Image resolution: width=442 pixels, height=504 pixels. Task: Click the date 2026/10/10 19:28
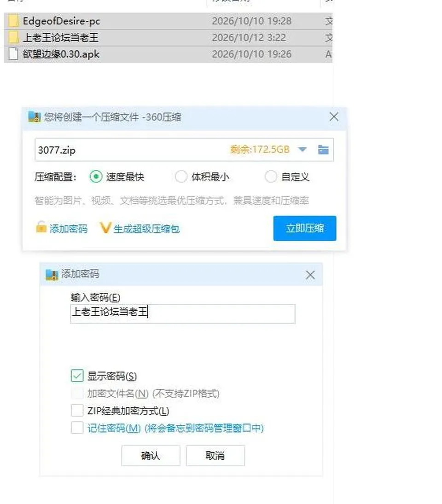coord(252,21)
